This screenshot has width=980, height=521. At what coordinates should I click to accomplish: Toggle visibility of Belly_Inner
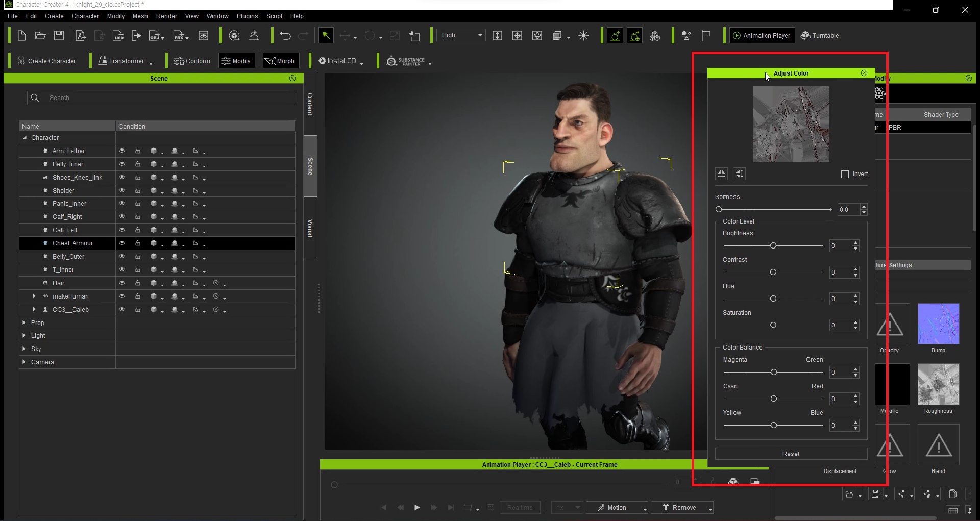[x=122, y=164]
